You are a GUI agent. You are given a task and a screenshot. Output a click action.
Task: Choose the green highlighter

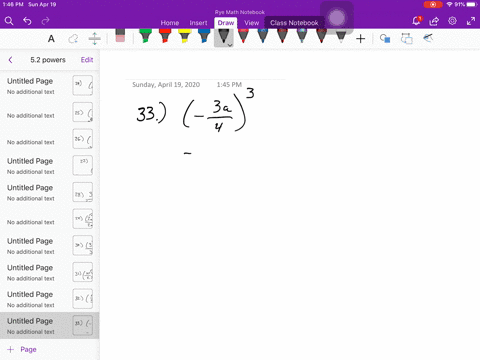pos(145,36)
